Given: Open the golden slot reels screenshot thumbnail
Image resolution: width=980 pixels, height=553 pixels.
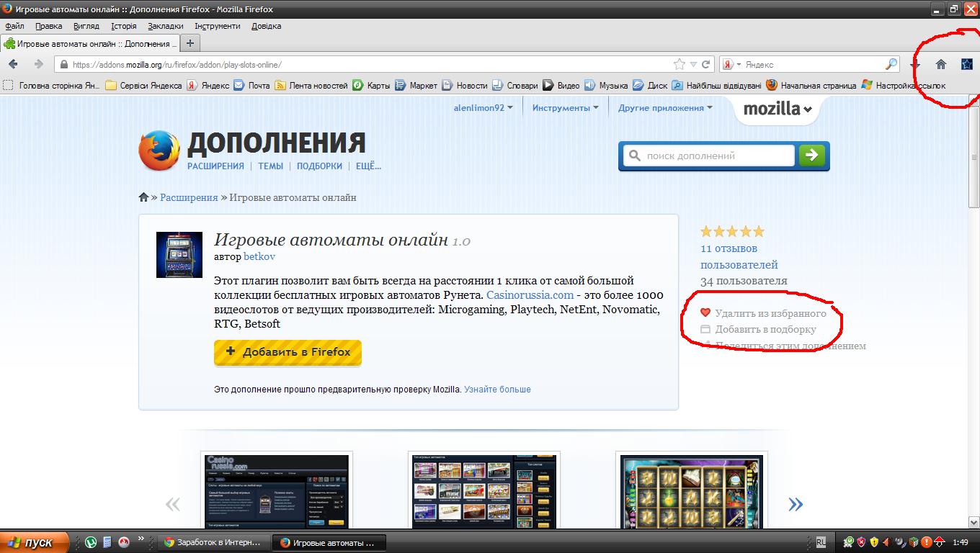Looking at the screenshot, I should coord(691,492).
